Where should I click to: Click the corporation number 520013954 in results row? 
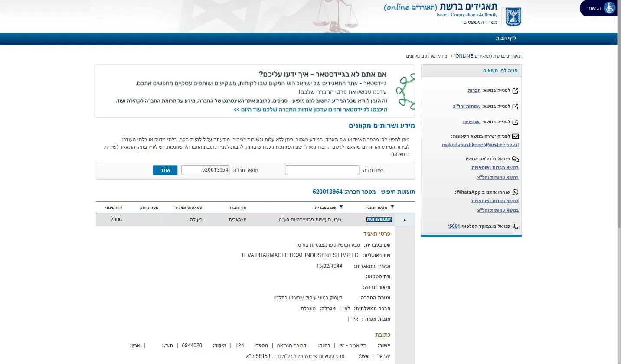pos(379,220)
